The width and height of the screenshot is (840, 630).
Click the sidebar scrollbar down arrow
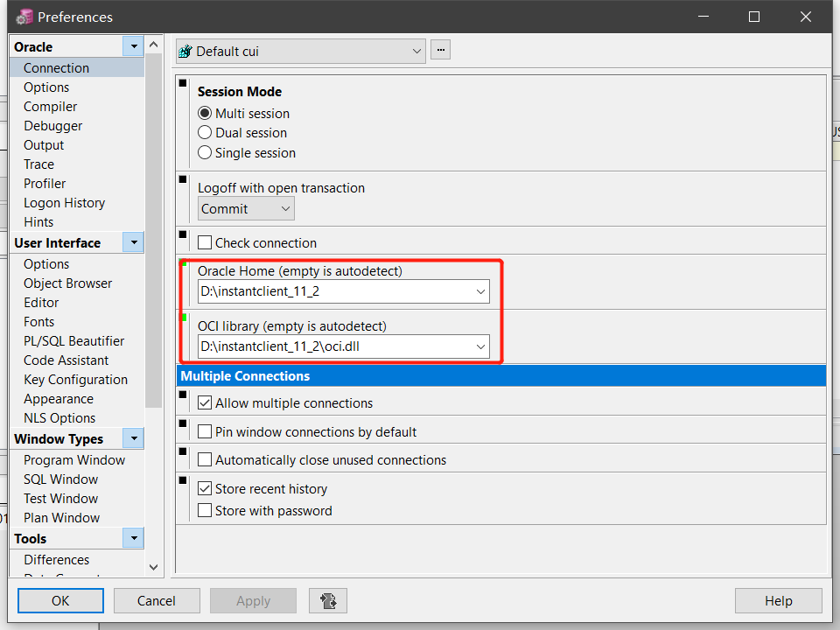[x=153, y=567]
